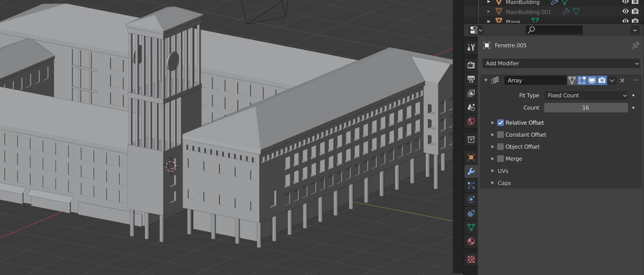Expand the Object Offset section
This screenshot has height=275, width=644.
[x=493, y=147]
